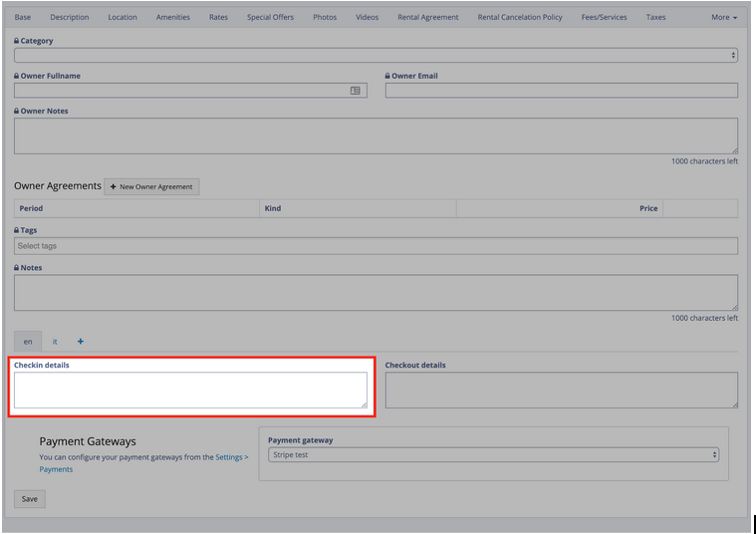The height and width of the screenshot is (534, 756).
Task: Click the Select tags input field
Action: pyautogui.click(x=376, y=246)
